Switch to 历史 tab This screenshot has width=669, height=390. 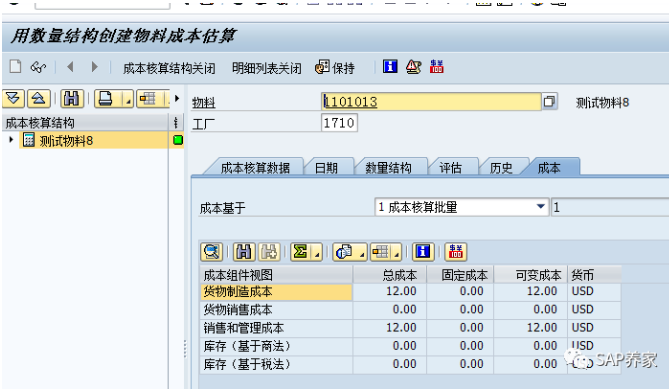point(501,168)
